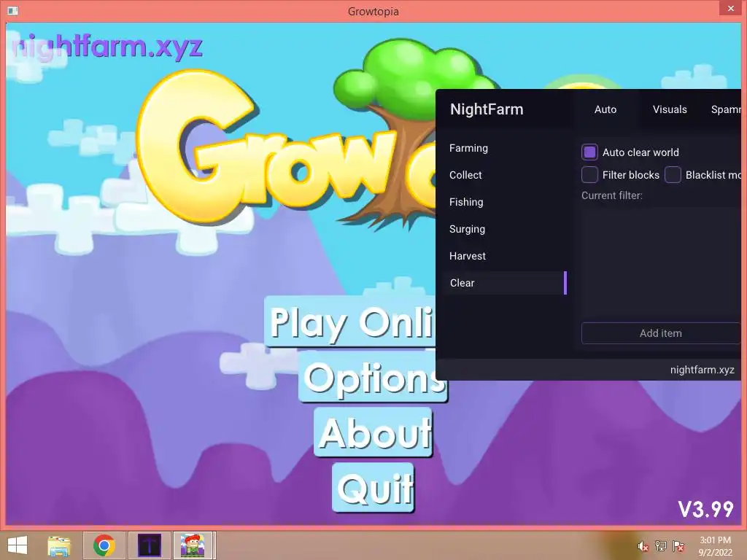The width and height of the screenshot is (747, 560).
Task: Click the V3.99 version text
Action: tap(705, 509)
